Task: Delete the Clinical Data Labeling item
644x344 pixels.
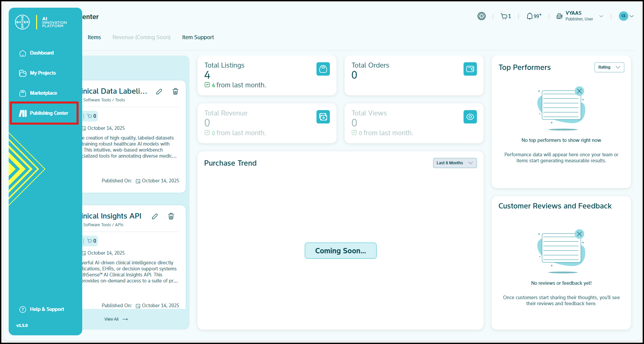Action: tap(175, 92)
